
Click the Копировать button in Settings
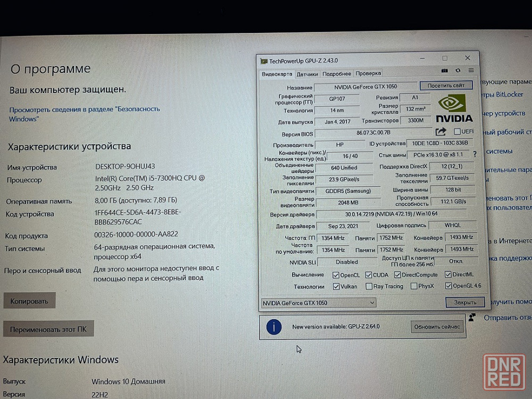point(29,301)
